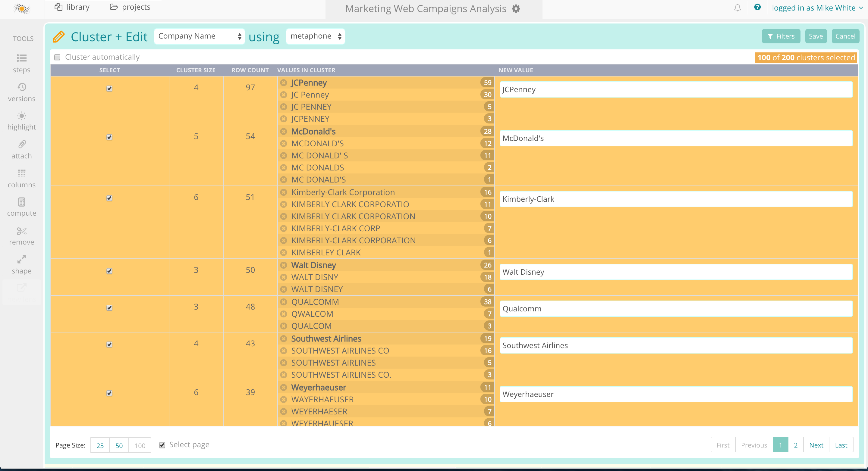
Task: Set page size to 25
Action: click(x=100, y=445)
